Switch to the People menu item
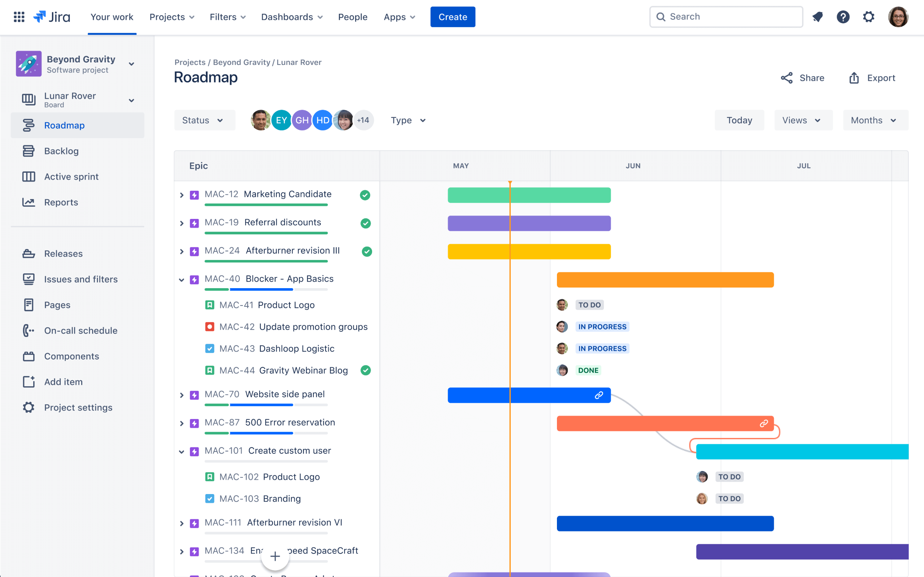Image resolution: width=924 pixels, height=577 pixels. 352,17
